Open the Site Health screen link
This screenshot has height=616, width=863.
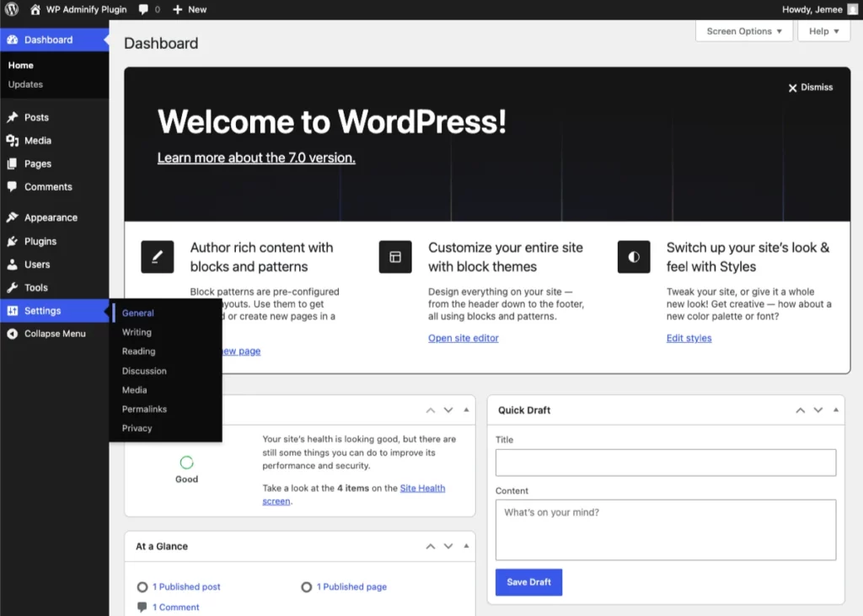pos(422,488)
